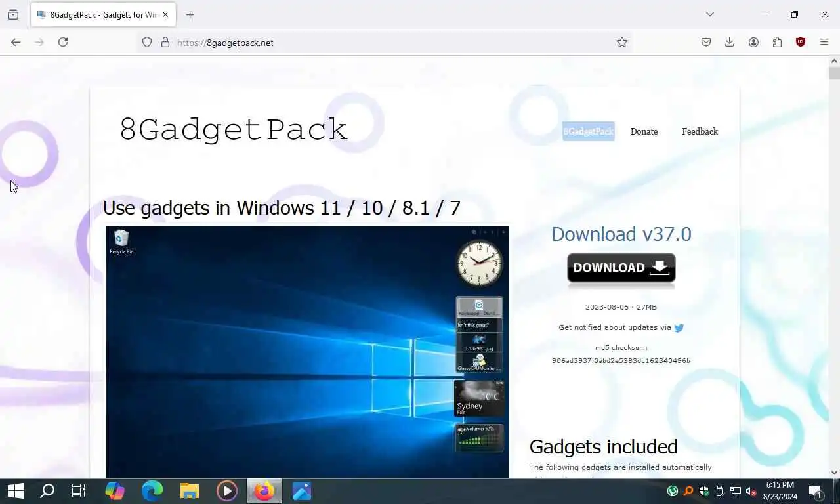Switch to Firefox taskbar icon
840x504 pixels.
(x=264, y=491)
